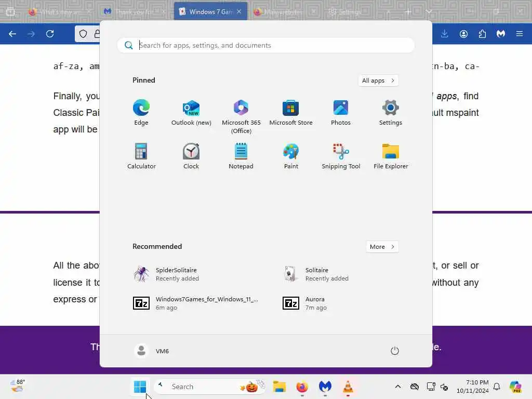This screenshot has height=399, width=532.
Task: Open browser account icon
Action: click(x=463, y=34)
